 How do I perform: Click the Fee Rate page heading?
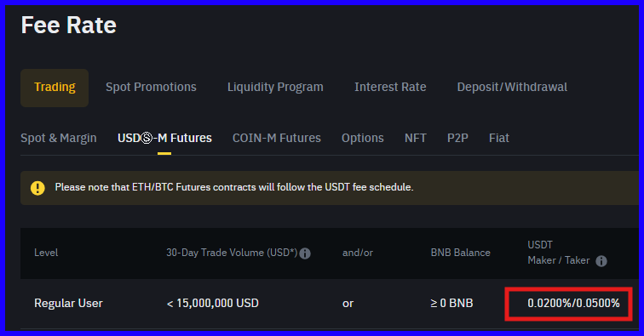pos(69,25)
